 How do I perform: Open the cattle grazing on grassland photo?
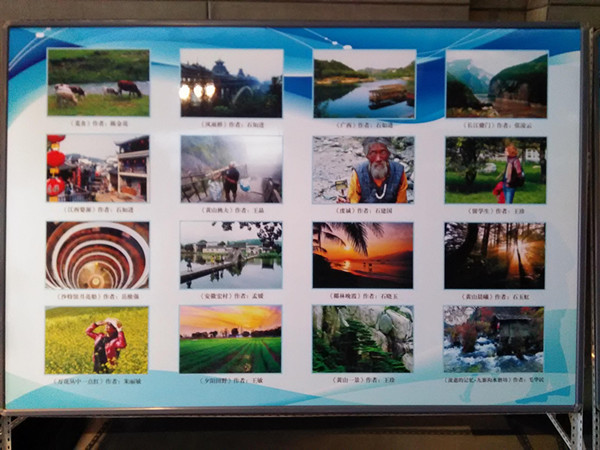pyautogui.click(x=98, y=83)
